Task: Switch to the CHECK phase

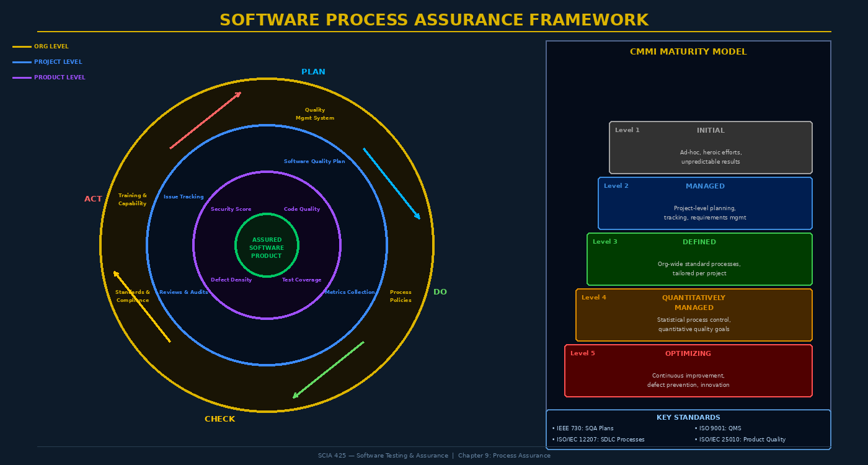Action: point(220,418)
